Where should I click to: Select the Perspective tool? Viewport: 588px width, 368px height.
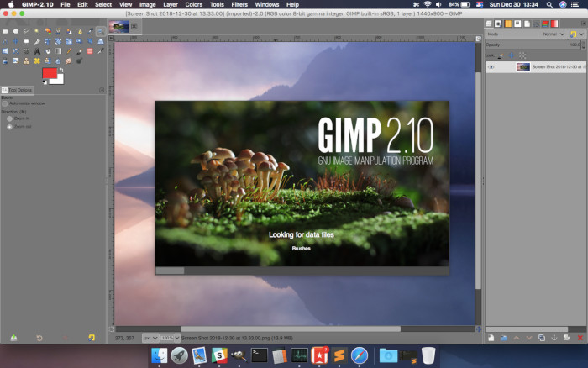101,41
